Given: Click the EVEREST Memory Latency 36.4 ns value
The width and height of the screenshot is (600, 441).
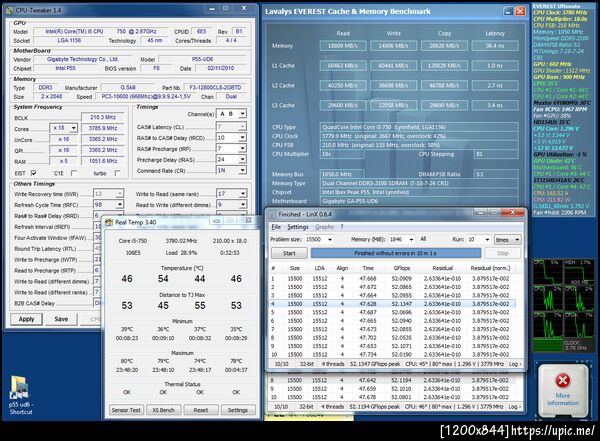Looking at the screenshot, I should click(x=495, y=46).
